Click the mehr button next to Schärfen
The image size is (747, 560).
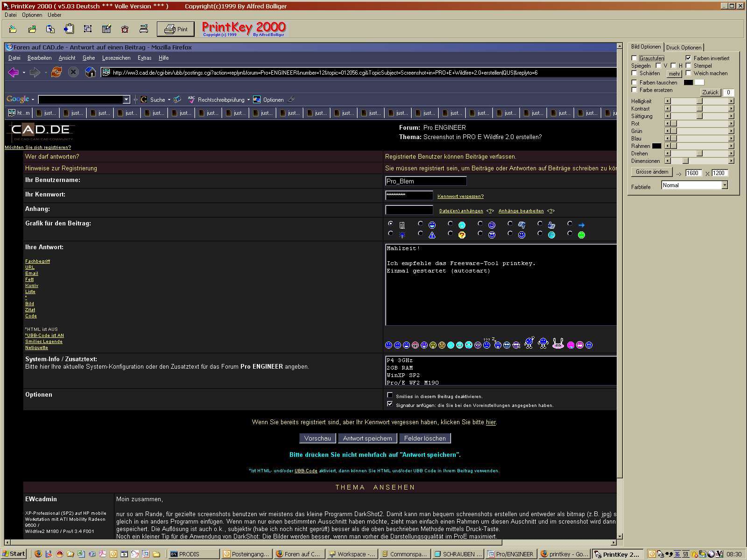click(674, 74)
